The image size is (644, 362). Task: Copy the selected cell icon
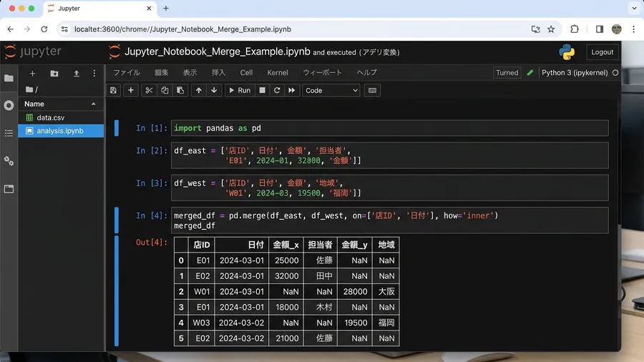click(x=165, y=90)
